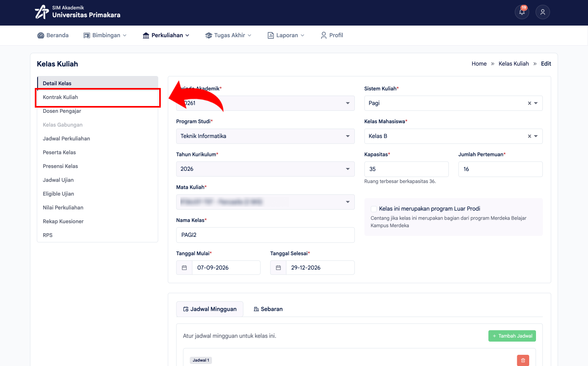Clear Sistem Kuliah selection with X
Image resolution: width=588 pixels, height=366 pixels.
click(x=530, y=103)
